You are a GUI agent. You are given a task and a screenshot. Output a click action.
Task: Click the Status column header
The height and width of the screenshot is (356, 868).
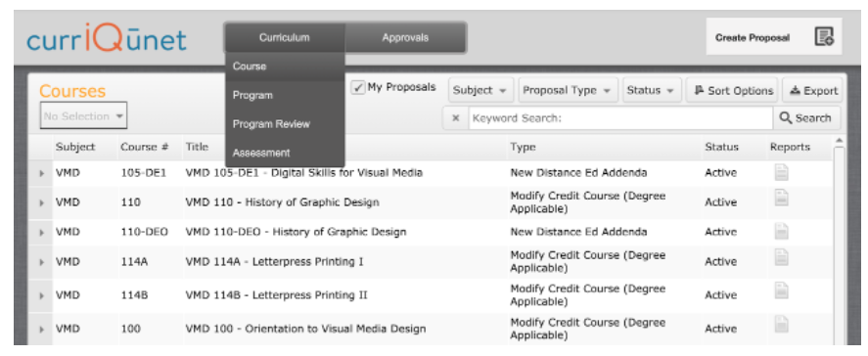click(721, 147)
